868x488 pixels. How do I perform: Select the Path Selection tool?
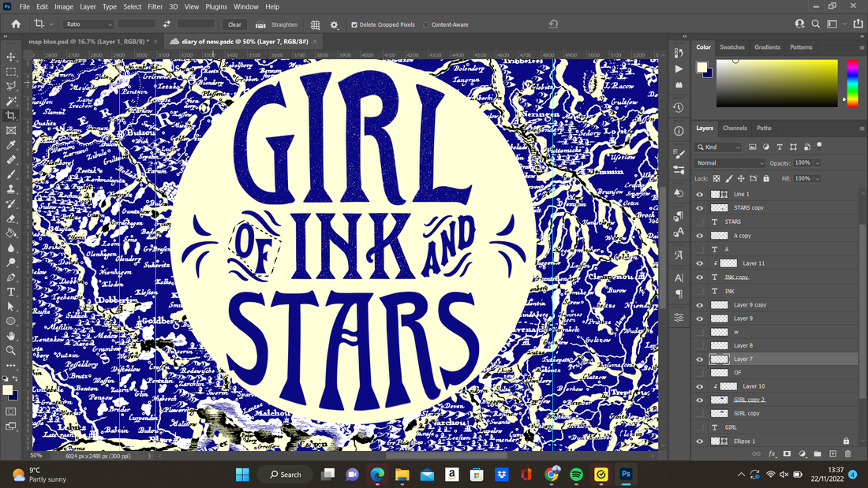(x=11, y=307)
